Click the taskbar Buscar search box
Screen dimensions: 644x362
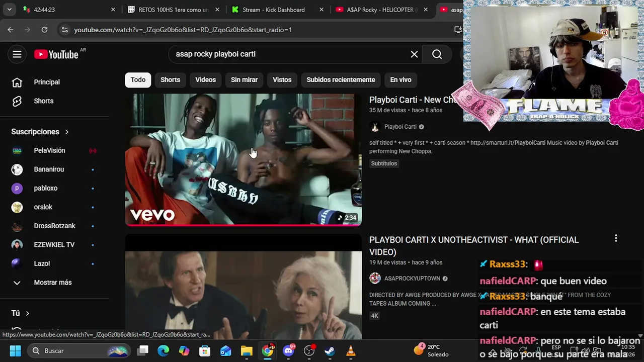coord(79,350)
